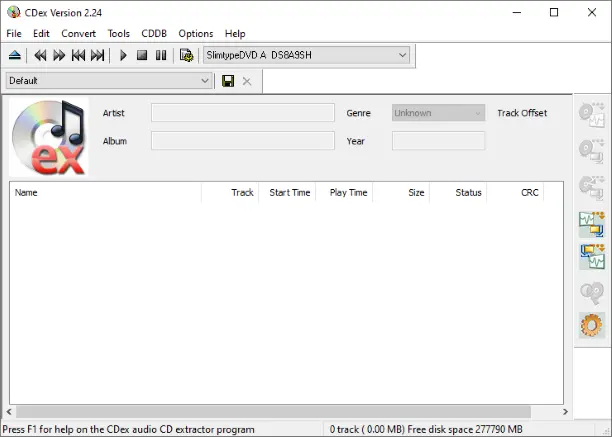Click the Artist text field
Image resolution: width=612 pixels, height=437 pixels.
click(243, 113)
